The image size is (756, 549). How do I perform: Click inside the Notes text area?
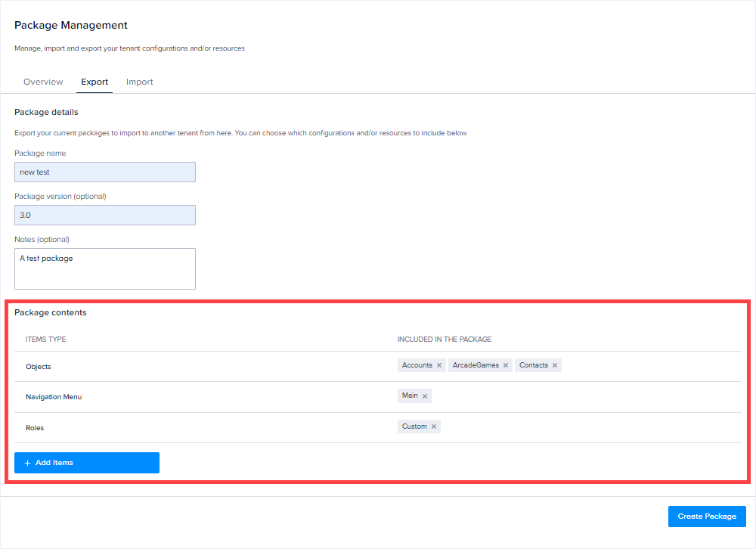tap(104, 268)
